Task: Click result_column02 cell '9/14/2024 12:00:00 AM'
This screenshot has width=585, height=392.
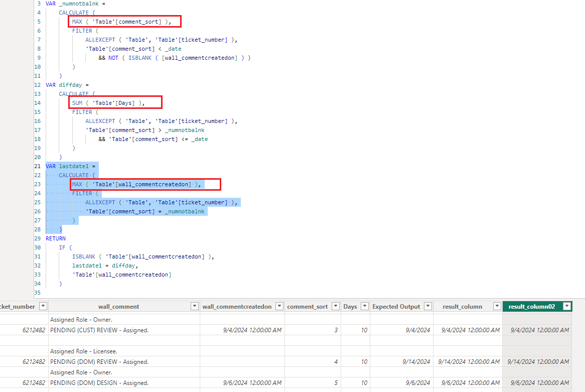Action: (x=538, y=362)
